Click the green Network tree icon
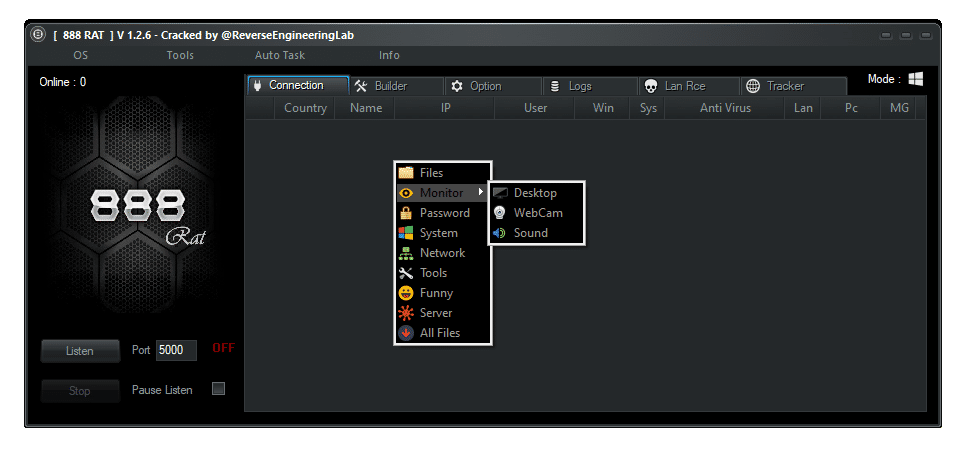 [406, 253]
